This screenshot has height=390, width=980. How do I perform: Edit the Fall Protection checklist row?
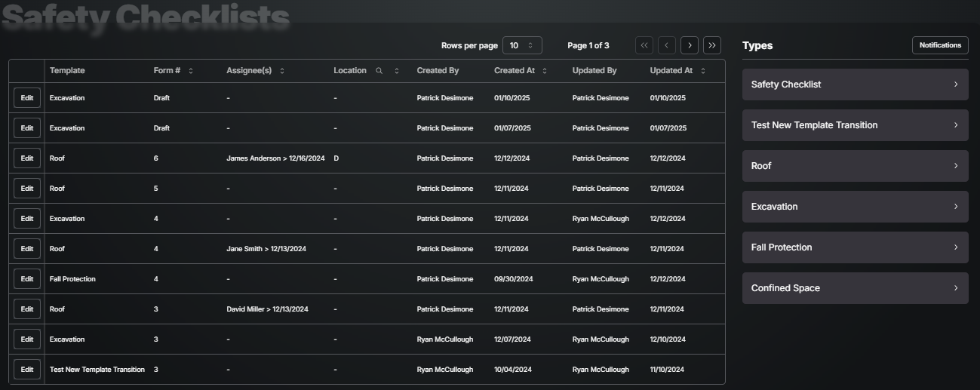[x=27, y=279]
